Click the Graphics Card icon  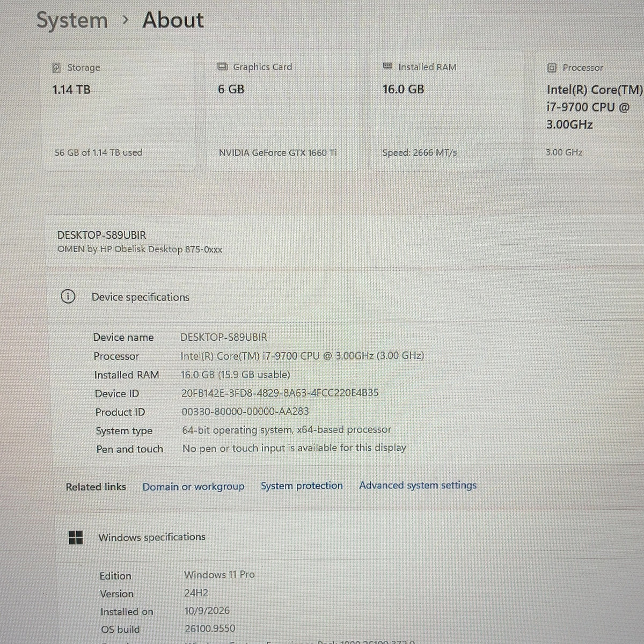coord(222,67)
